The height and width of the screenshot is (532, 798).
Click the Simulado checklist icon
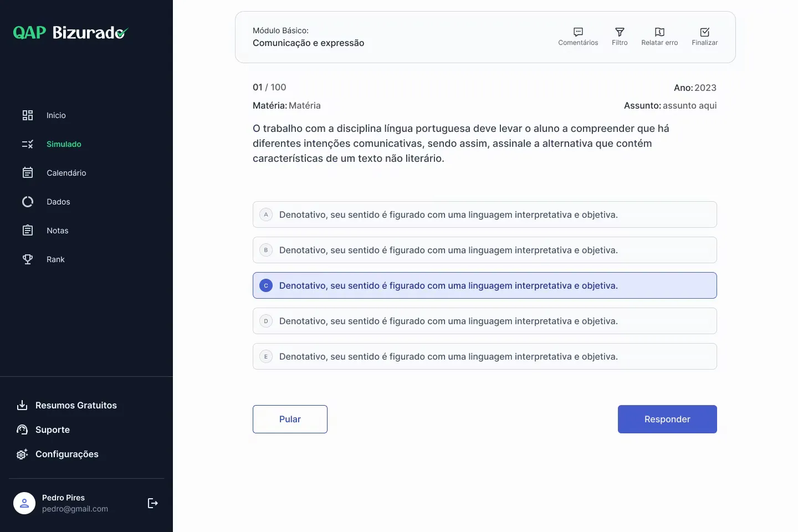[x=28, y=144]
